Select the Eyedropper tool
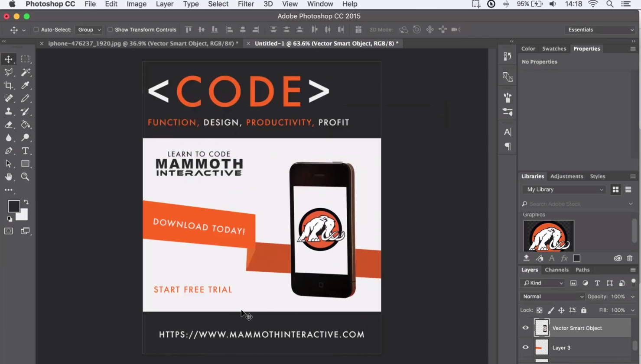The image size is (641, 364). coord(26,85)
